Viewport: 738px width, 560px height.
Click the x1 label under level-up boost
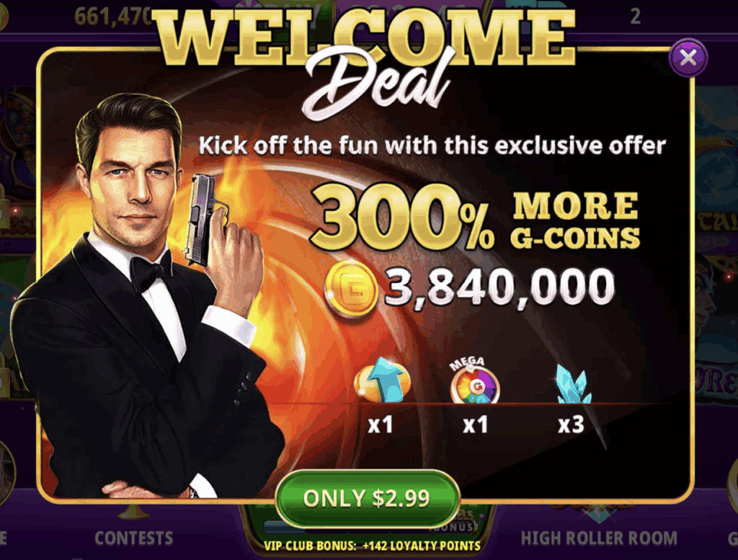381,425
